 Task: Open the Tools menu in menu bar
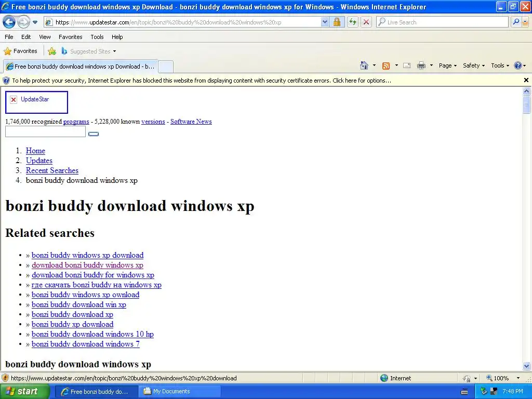(x=97, y=37)
